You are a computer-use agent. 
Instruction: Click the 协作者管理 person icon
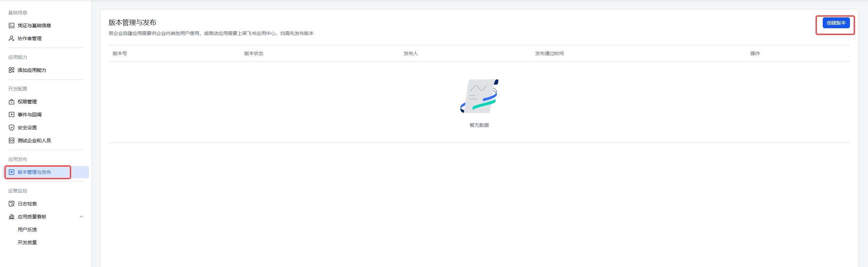[x=12, y=38]
